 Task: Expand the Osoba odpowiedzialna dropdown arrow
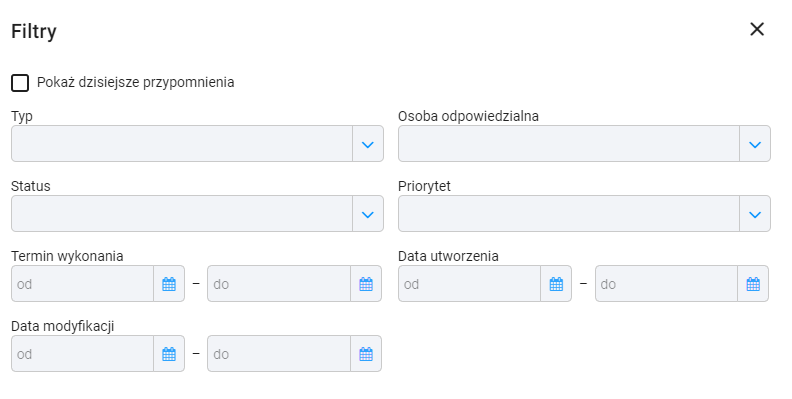coord(755,144)
